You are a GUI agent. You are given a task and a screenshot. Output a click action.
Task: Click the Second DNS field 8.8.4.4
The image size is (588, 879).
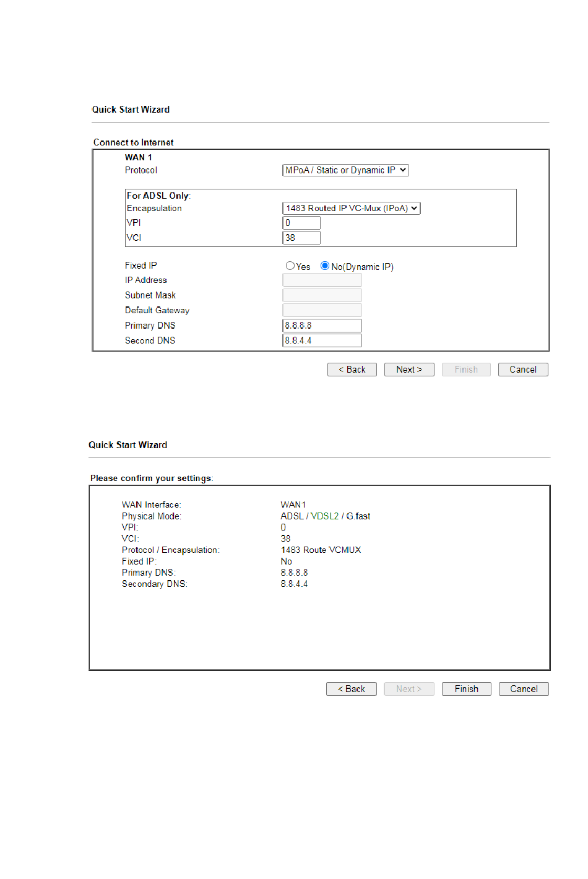pos(322,340)
